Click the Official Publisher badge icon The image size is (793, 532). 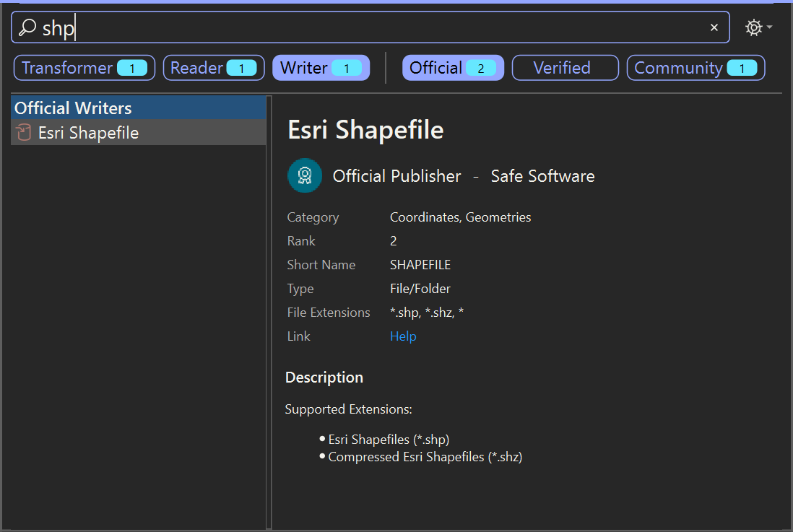pyautogui.click(x=305, y=175)
